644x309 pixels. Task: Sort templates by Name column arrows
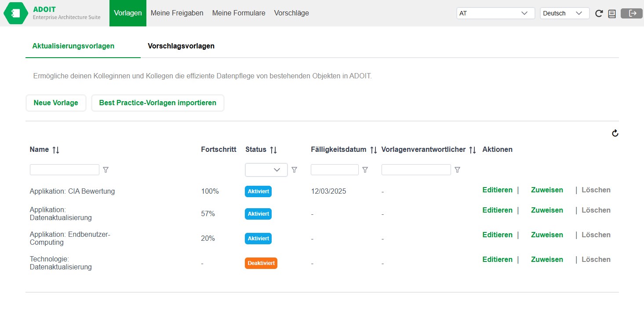(x=56, y=150)
